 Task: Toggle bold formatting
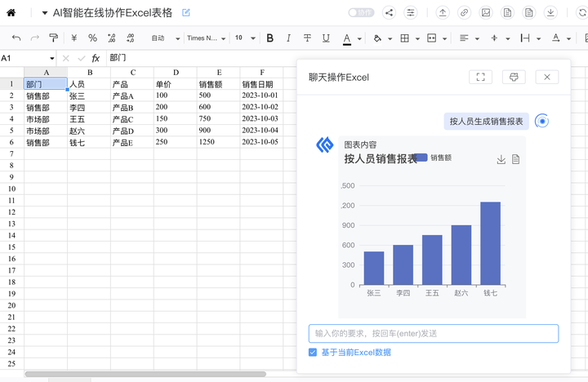(269, 38)
